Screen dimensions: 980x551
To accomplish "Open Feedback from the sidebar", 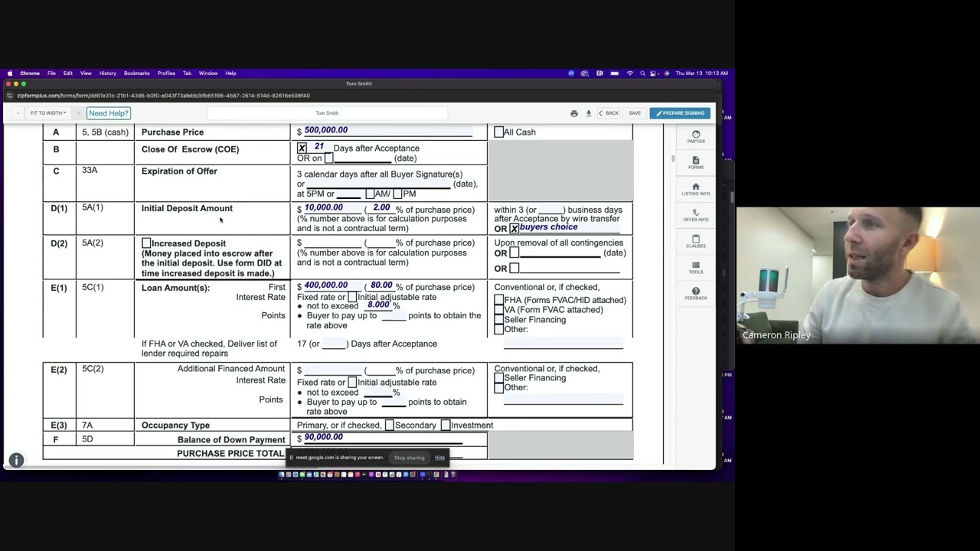I will point(695,293).
